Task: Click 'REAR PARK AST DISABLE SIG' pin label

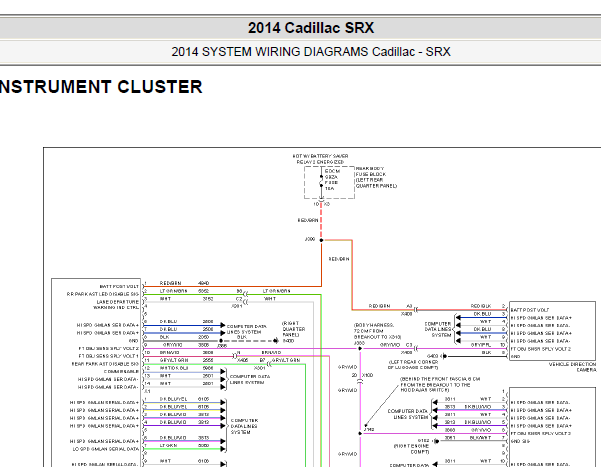Action: click(x=105, y=364)
